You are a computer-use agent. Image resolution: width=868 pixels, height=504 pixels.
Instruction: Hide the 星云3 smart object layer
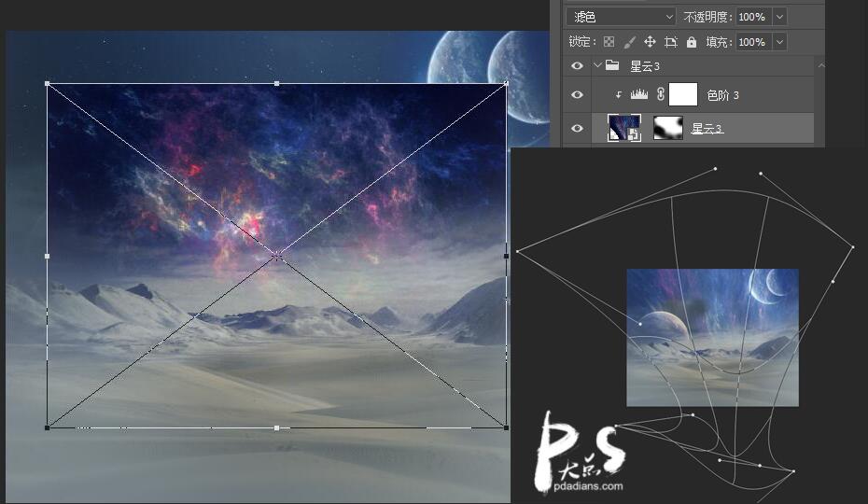point(577,128)
